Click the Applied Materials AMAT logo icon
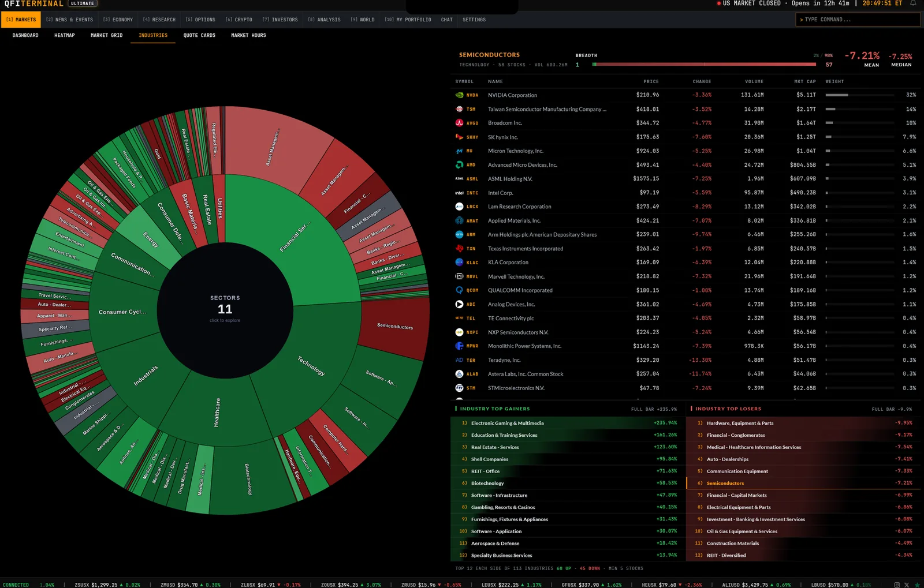This screenshot has width=924, height=588. tap(459, 220)
